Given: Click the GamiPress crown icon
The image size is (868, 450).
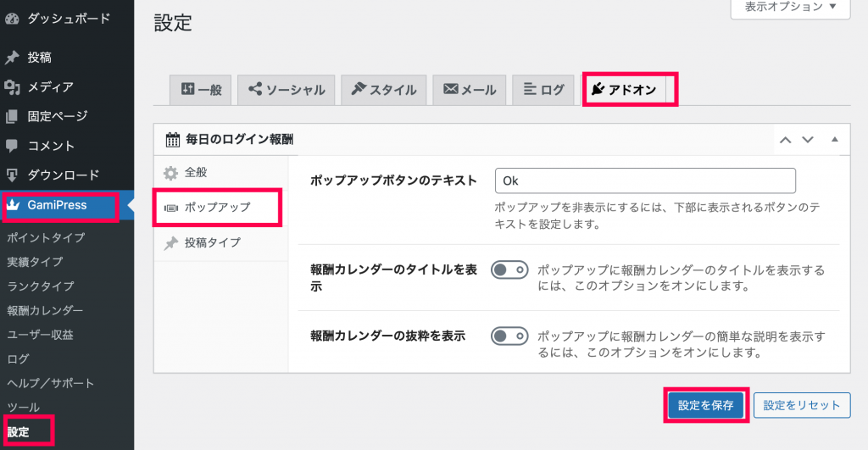Looking at the screenshot, I should (x=14, y=205).
